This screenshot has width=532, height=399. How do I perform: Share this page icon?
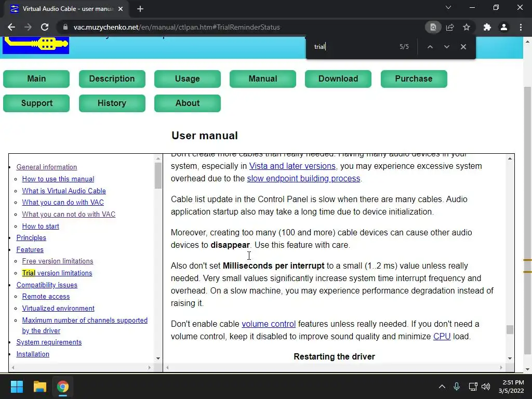tap(450, 27)
